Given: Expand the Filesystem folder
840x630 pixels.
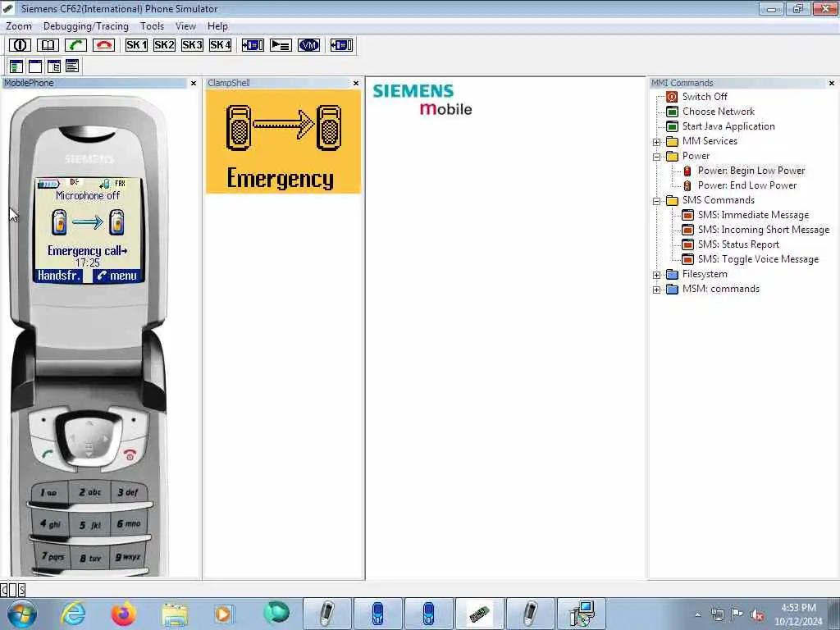Looking at the screenshot, I should pyautogui.click(x=657, y=275).
